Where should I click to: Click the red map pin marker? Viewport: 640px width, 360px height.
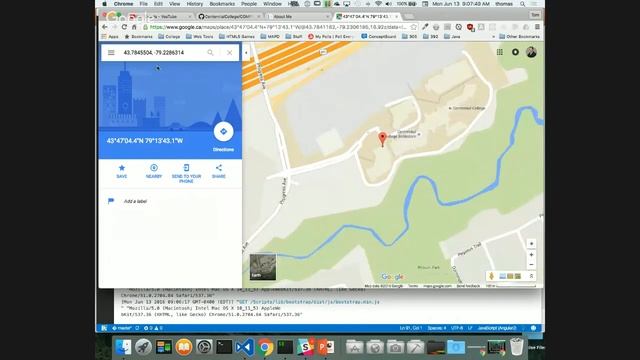(382, 139)
